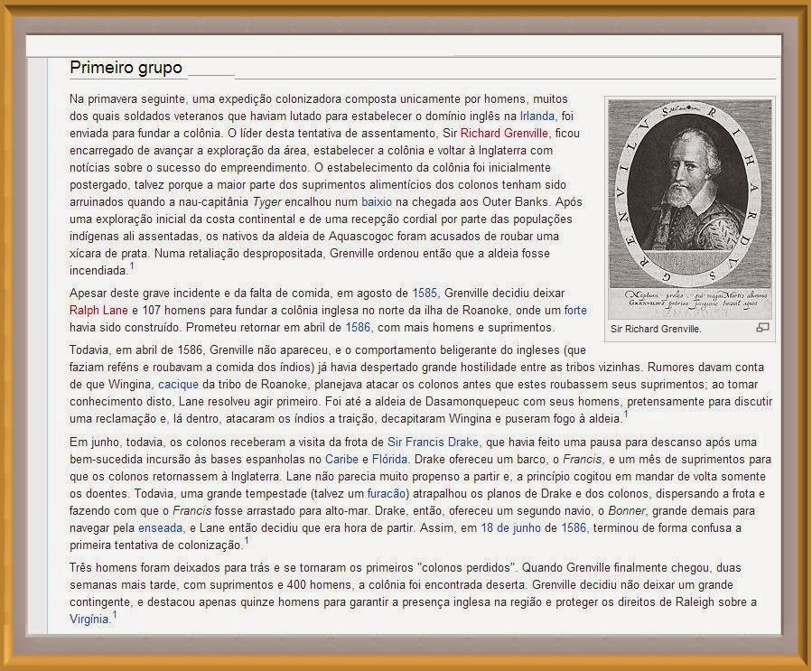812x671 pixels.
Task: Click the word 'Aquascogoc' in the text
Action: pos(361,236)
